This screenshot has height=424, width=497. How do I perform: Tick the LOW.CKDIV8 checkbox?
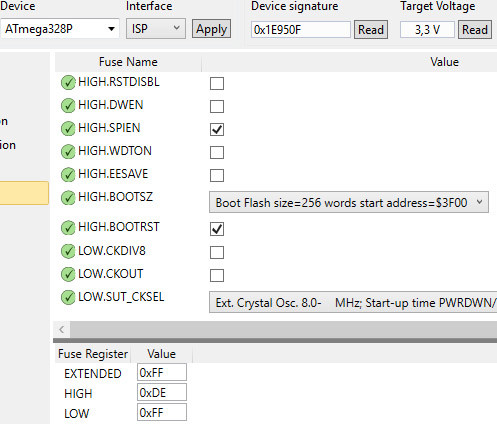[x=217, y=252]
